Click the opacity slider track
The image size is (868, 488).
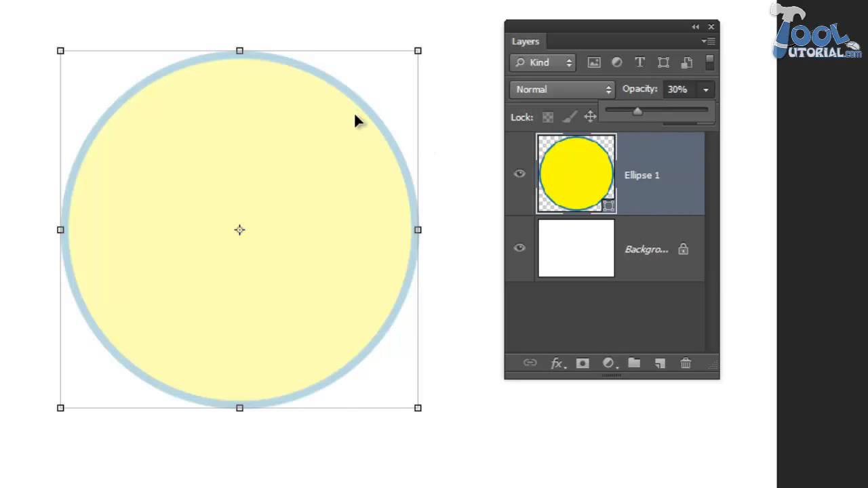click(x=656, y=108)
